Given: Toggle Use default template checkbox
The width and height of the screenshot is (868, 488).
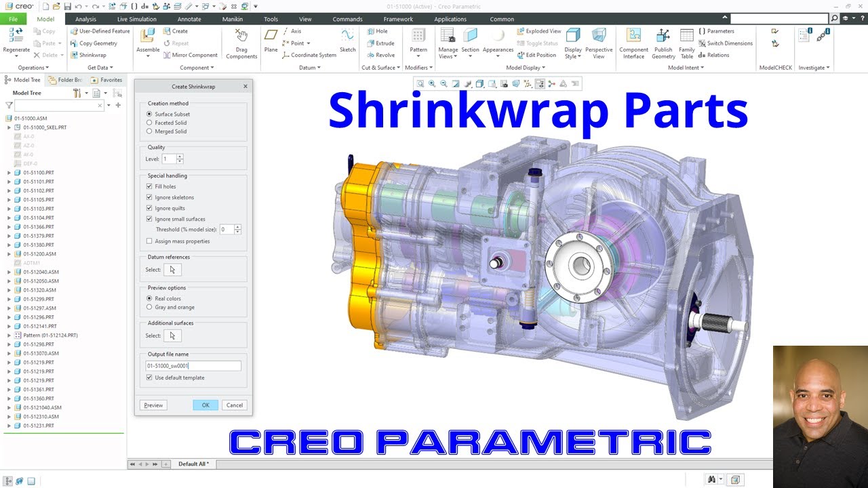Looking at the screenshot, I should (149, 378).
